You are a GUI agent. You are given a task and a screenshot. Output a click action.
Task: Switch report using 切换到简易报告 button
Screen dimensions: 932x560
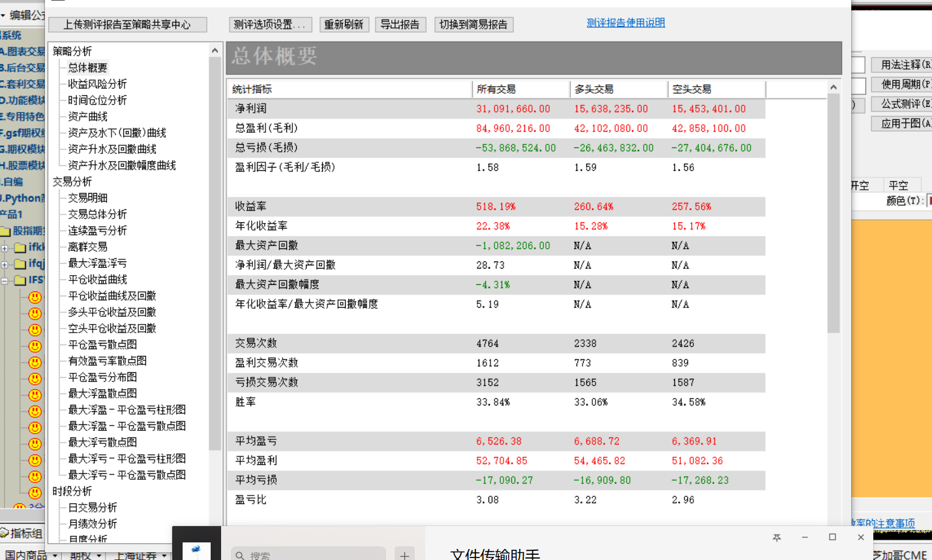click(474, 25)
